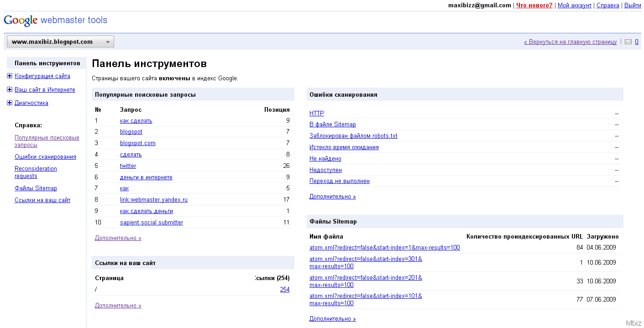Click the 254 links count link
Image resolution: width=644 pixels, height=328 pixels.
point(285,289)
